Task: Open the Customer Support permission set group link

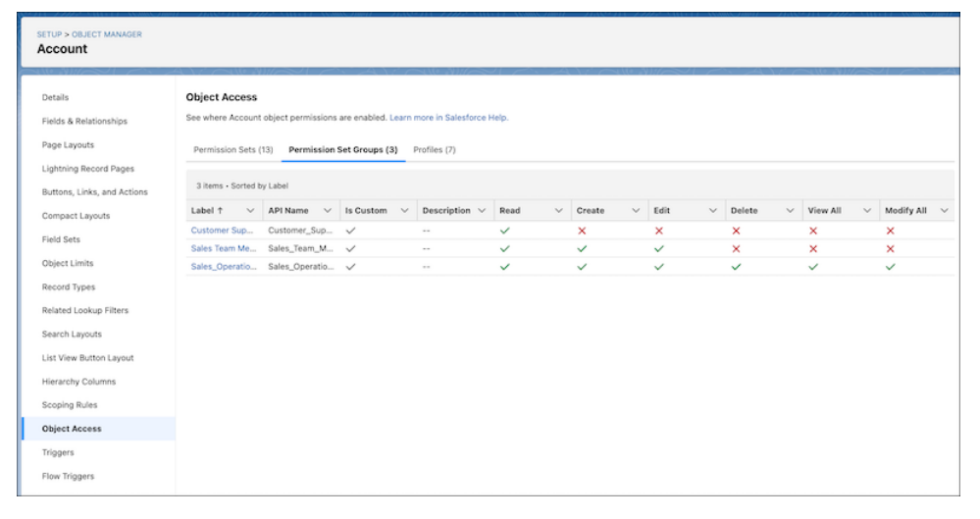Action: tap(223, 231)
